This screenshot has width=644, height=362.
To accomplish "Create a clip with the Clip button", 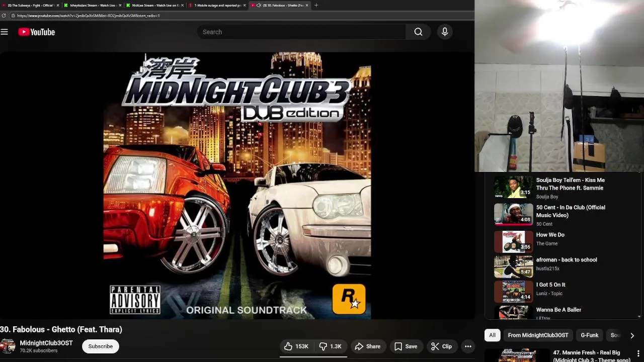I will [x=442, y=346].
